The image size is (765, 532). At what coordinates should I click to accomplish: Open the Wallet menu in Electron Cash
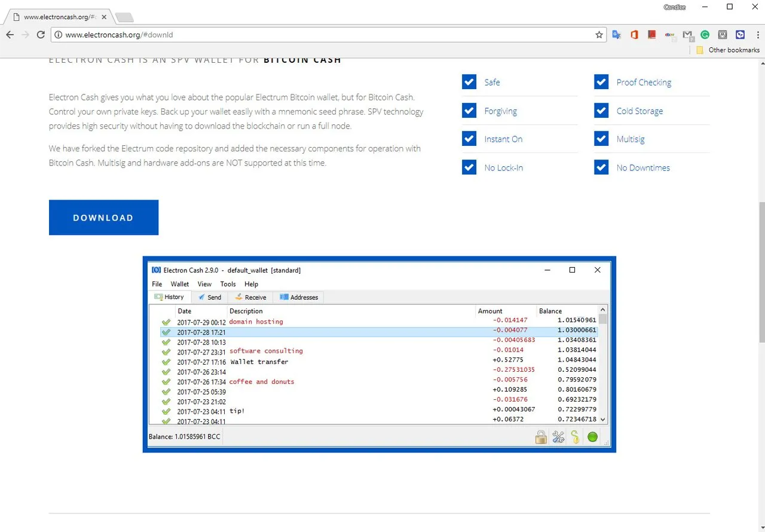pos(179,284)
